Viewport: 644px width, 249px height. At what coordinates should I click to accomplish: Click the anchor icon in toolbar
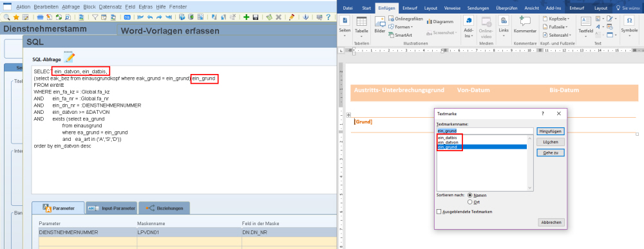point(305,17)
